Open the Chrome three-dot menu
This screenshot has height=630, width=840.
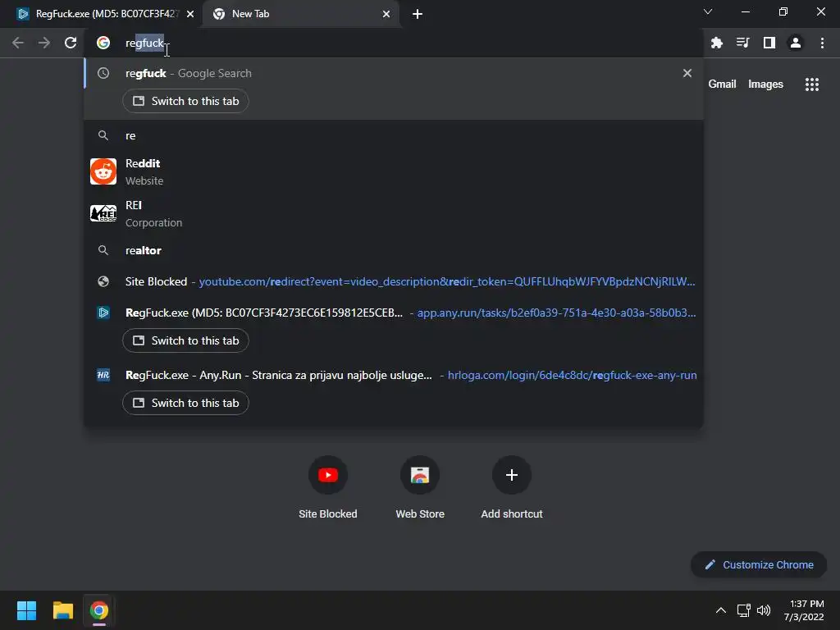(x=822, y=43)
